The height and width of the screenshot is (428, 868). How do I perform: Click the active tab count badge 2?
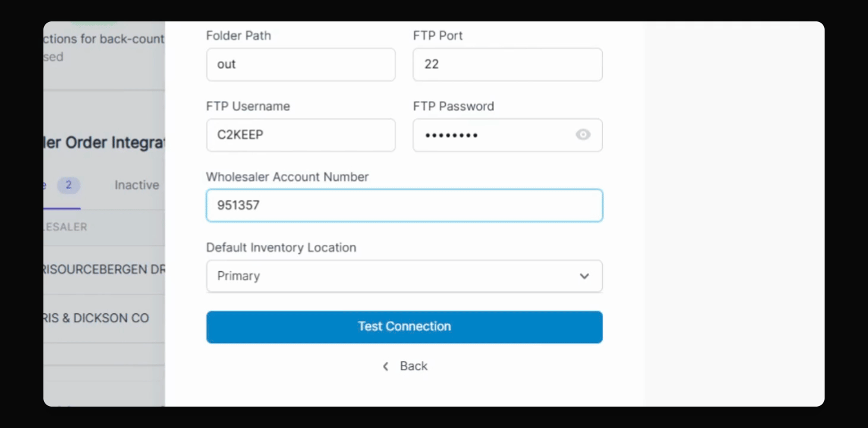click(68, 185)
